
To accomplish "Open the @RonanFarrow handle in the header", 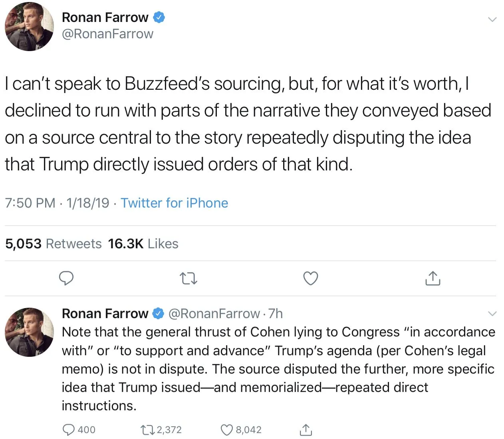I will (107, 34).
